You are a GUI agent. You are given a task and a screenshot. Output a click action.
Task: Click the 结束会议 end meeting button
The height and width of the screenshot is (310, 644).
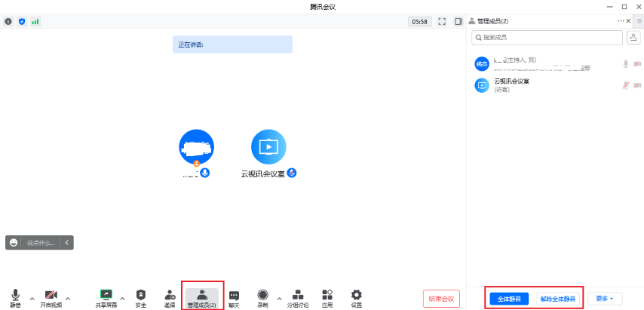click(x=441, y=299)
